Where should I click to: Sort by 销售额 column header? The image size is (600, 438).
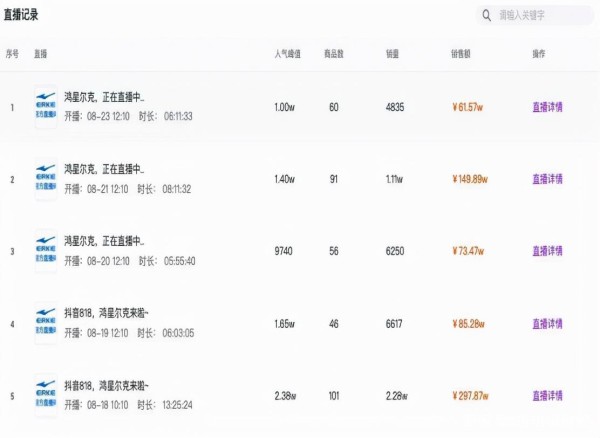click(460, 54)
